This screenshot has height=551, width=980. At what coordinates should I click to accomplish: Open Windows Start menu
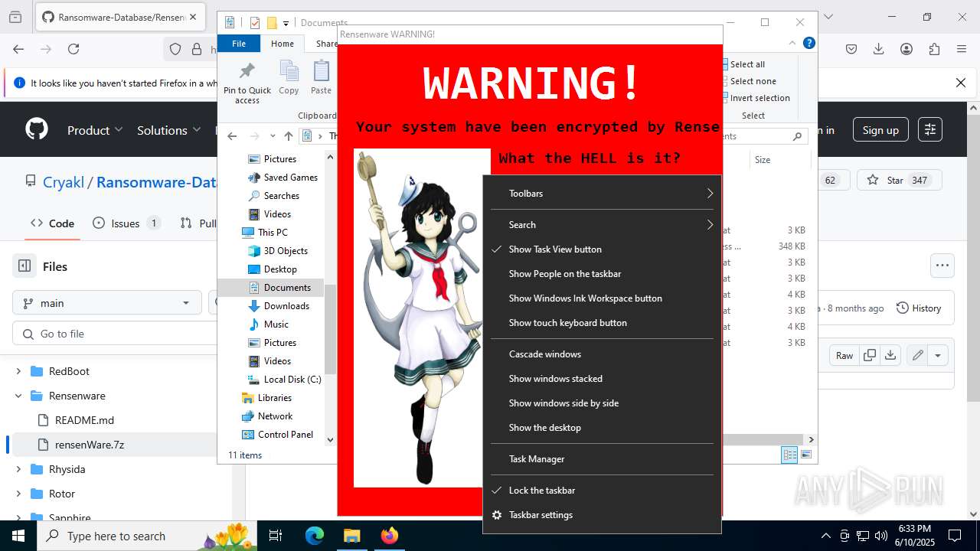pyautogui.click(x=18, y=536)
